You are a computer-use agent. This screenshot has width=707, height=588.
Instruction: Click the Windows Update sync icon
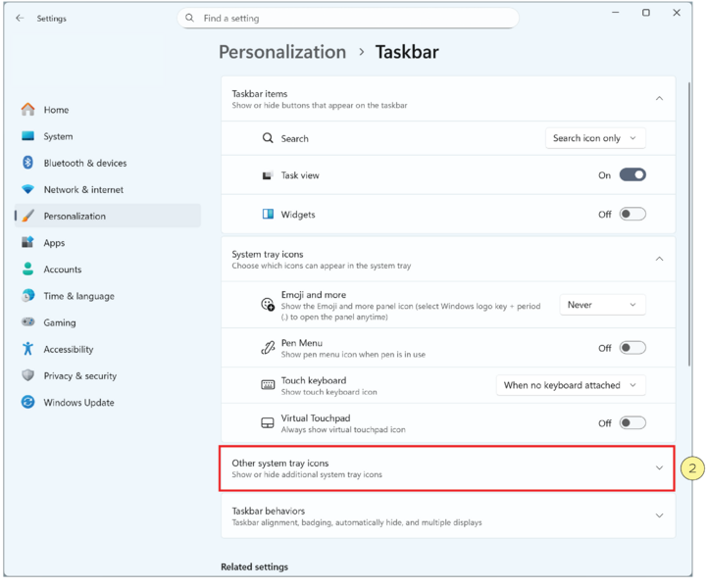[x=28, y=402]
